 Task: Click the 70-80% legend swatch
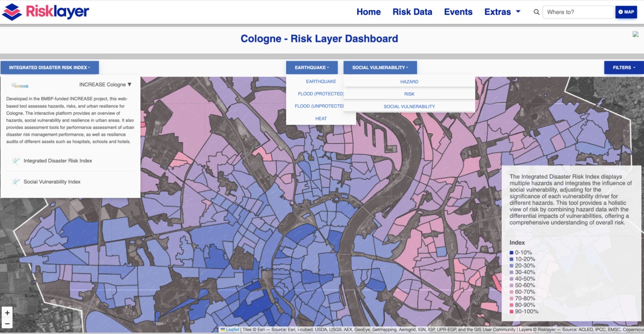[512, 299]
